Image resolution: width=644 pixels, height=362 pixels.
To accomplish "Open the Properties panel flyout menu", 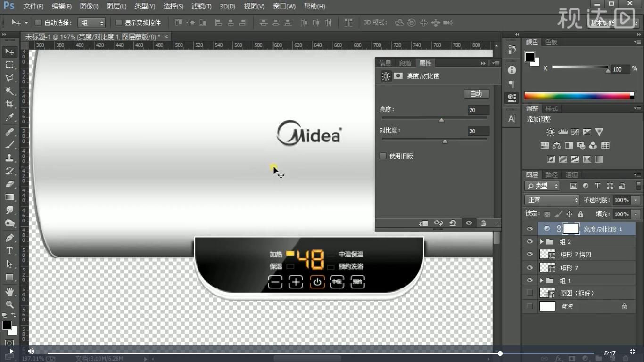I will (x=495, y=63).
